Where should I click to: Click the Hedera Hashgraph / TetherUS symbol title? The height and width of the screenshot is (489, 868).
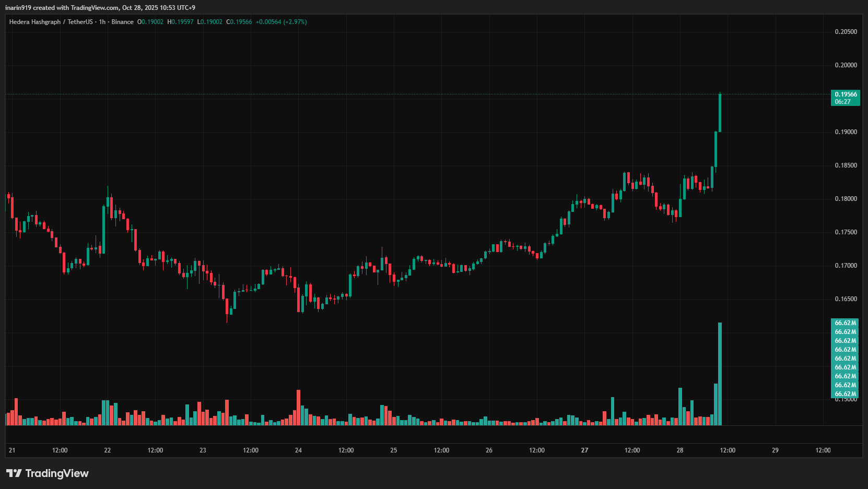(x=51, y=22)
